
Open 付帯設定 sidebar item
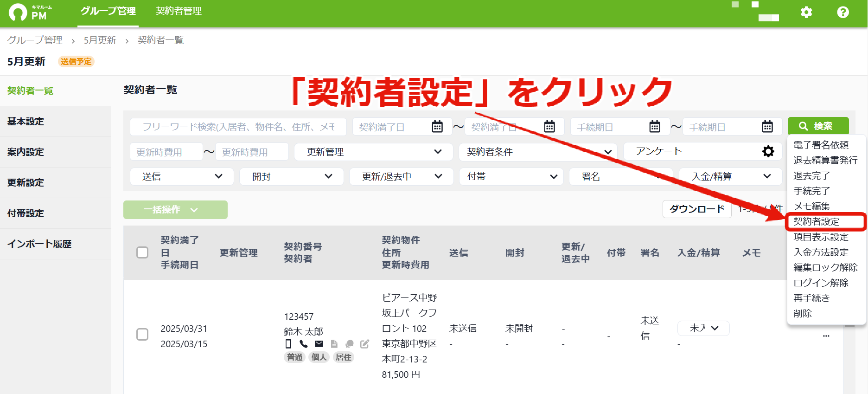(x=56, y=213)
